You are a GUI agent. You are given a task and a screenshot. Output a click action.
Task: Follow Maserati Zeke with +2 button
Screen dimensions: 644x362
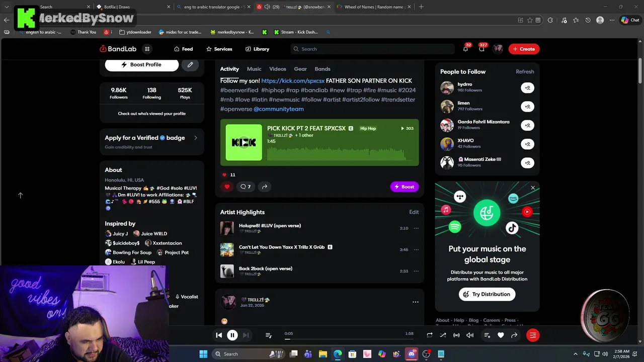click(x=527, y=163)
